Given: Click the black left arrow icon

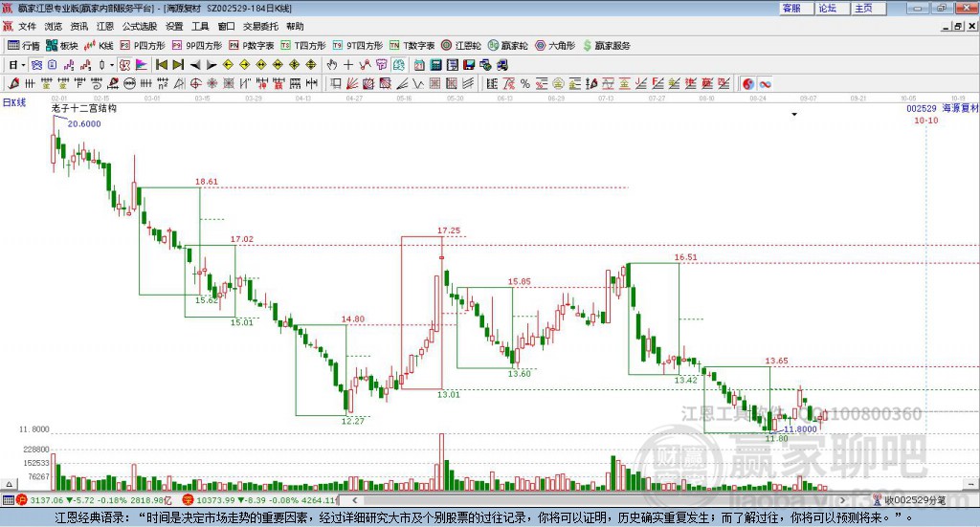Looking at the screenshot, I should pyautogui.click(x=195, y=65).
